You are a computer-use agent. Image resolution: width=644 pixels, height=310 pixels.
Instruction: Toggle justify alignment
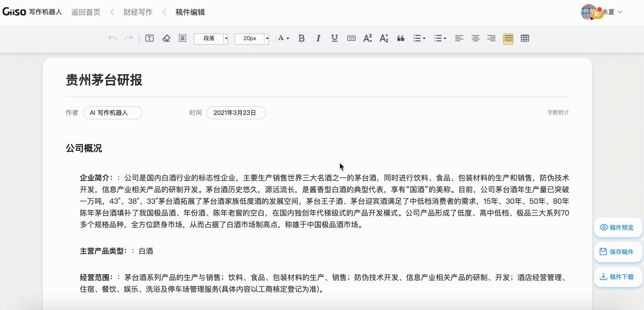coord(508,39)
